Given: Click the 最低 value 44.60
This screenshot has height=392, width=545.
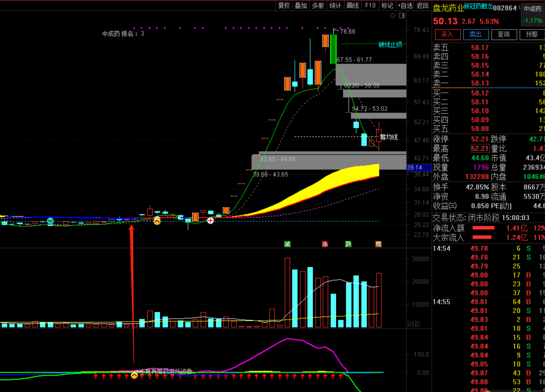Looking at the screenshot, I should (480, 158).
